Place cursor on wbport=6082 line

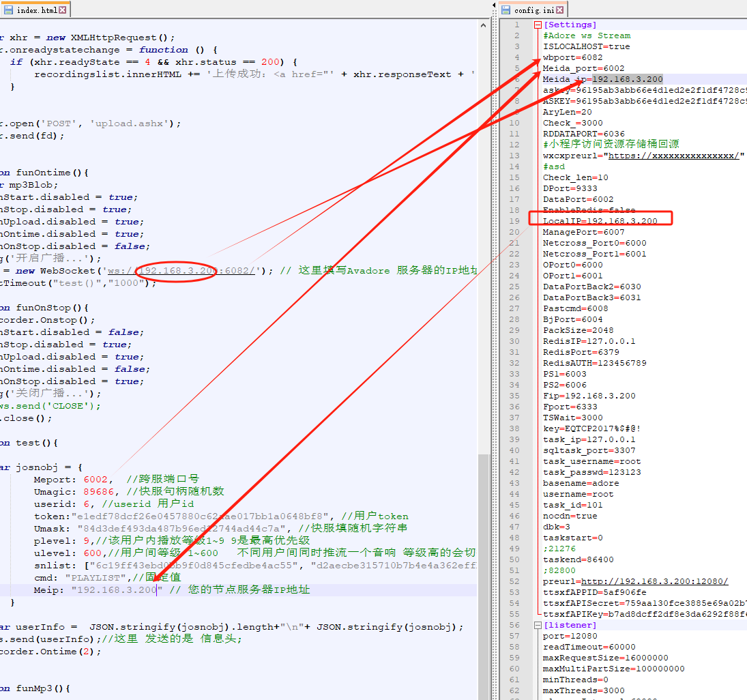pos(572,57)
